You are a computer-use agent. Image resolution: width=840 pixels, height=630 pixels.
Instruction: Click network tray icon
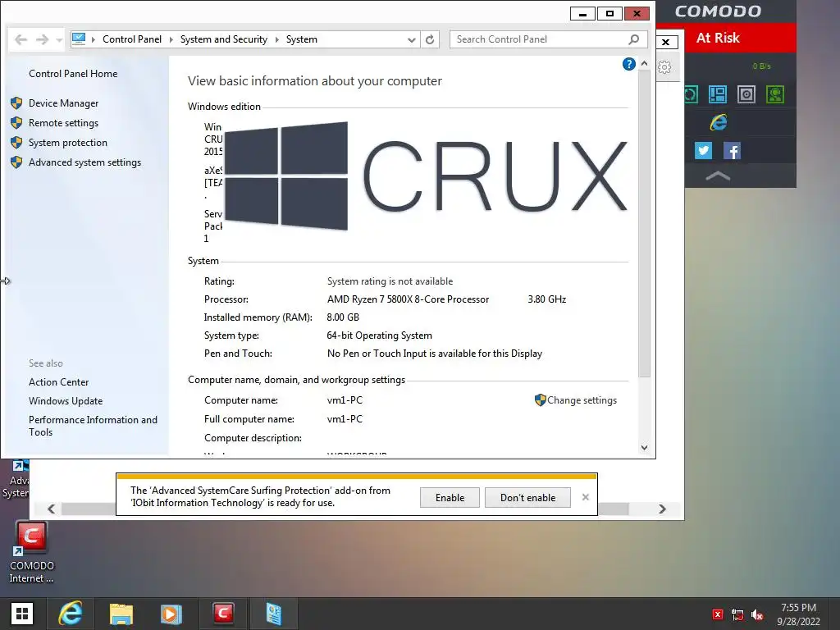737,614
